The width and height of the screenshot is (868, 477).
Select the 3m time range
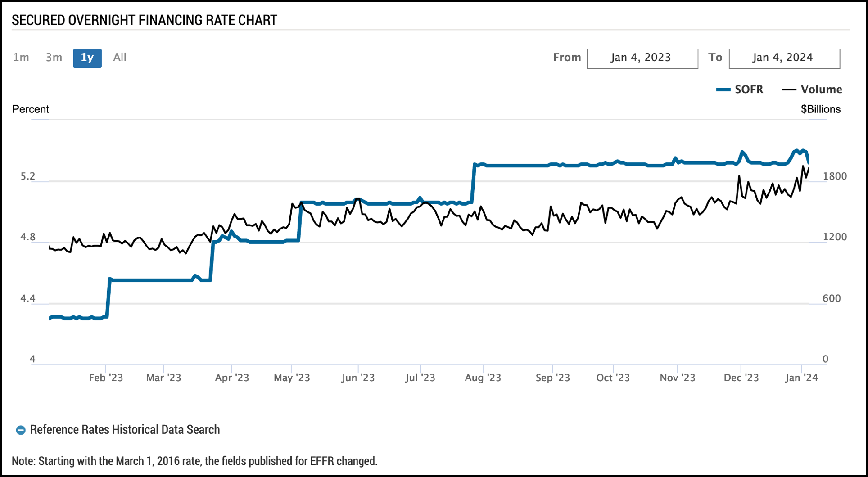click(54, 58)
